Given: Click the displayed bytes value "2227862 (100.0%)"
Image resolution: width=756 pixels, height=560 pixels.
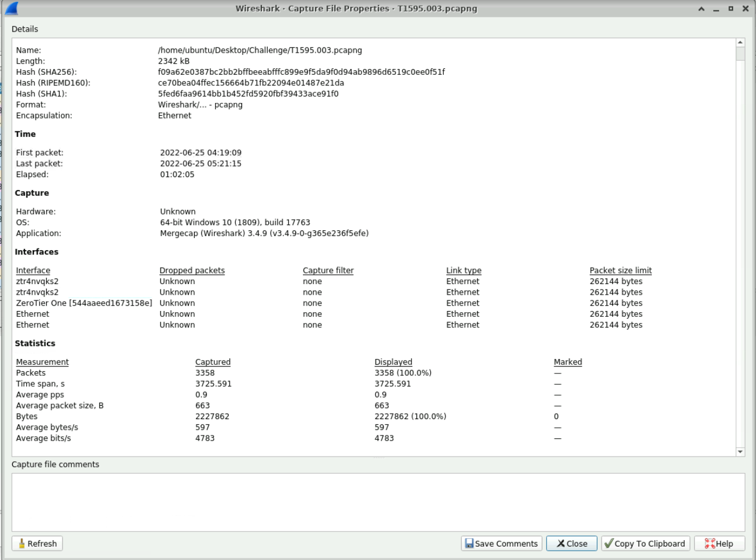Looking at the screenshot, I should pyautogui.click(x=410, y=417).
